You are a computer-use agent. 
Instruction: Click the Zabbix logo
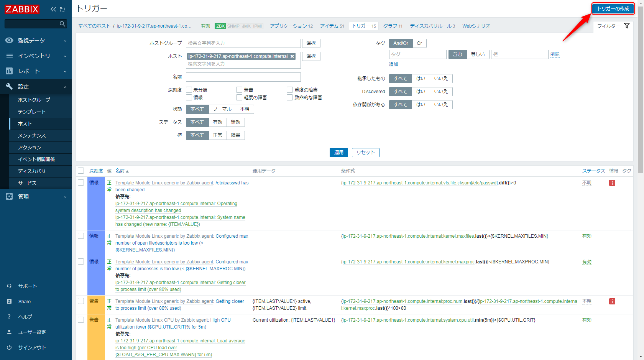(22, 9)
